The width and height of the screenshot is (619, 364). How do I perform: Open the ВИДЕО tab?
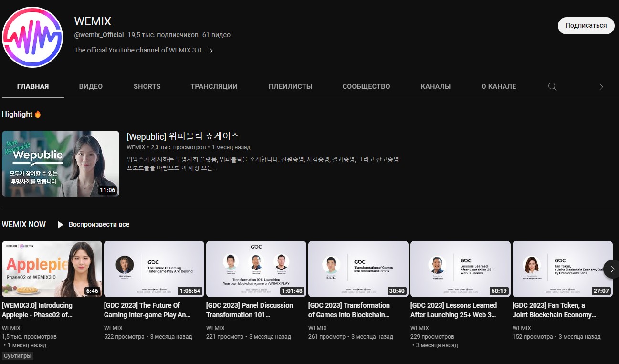[91, 86]
